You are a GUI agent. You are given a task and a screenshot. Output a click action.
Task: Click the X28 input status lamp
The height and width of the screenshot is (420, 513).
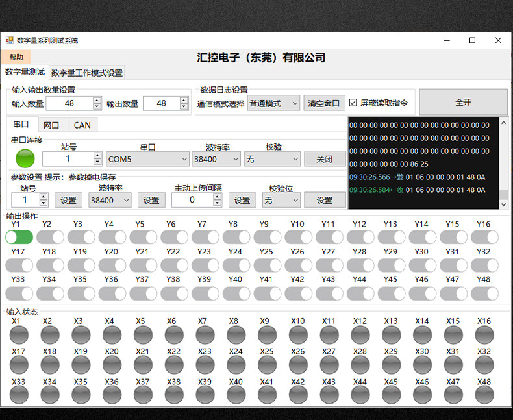[x=360, y=365]
